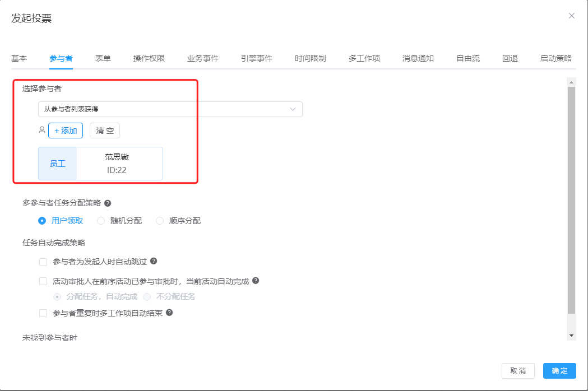
Task: Check 参与者重复时多工作项自动结束 checkbox
Action: tap(43, 313)
